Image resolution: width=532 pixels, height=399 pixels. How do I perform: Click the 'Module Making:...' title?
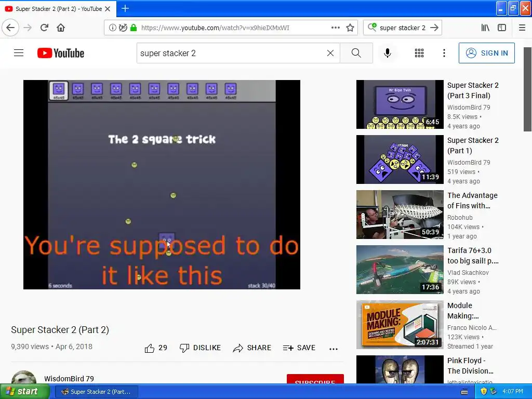click(463, 311)
